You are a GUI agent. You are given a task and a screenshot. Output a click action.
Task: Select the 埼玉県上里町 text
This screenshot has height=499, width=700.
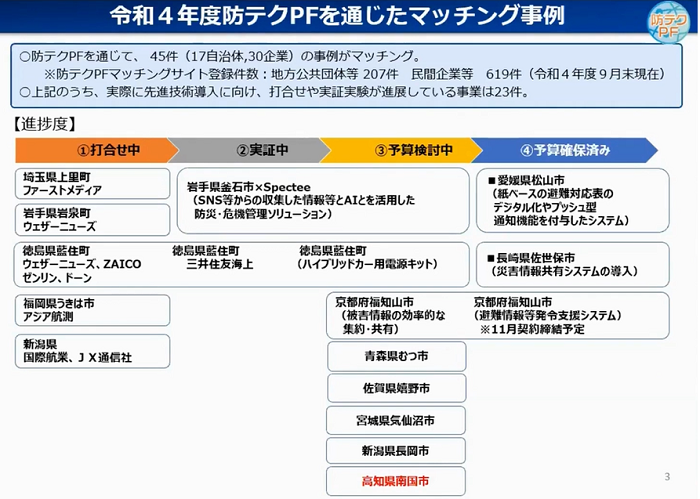pyautogui.click(x=57, y=177)
